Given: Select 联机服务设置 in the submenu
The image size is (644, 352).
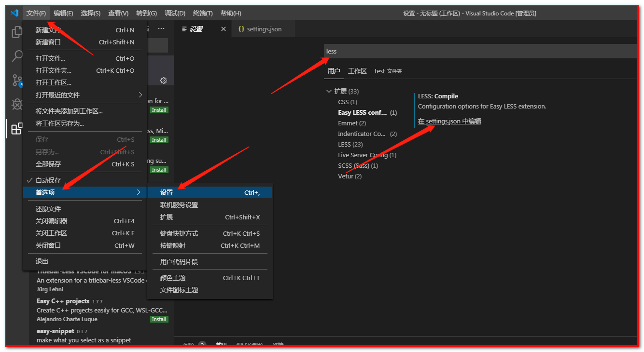Looking at the screenshot, I should 210,205.
